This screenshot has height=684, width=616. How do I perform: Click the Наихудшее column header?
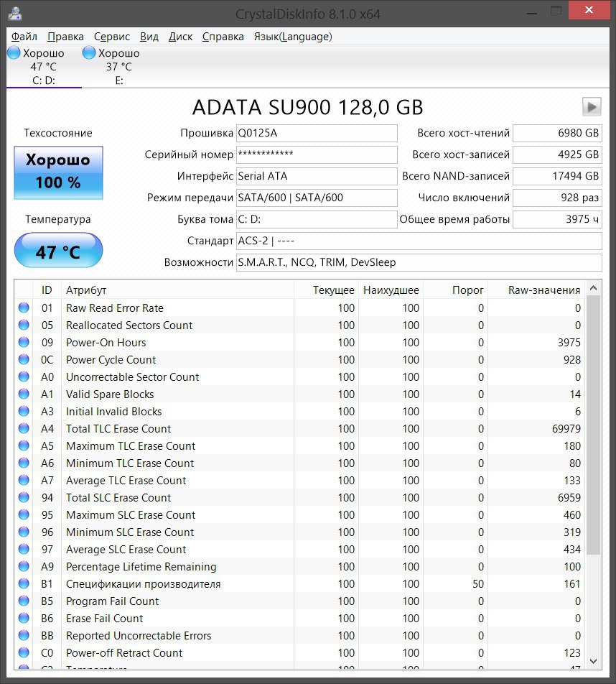pos(391,290)
